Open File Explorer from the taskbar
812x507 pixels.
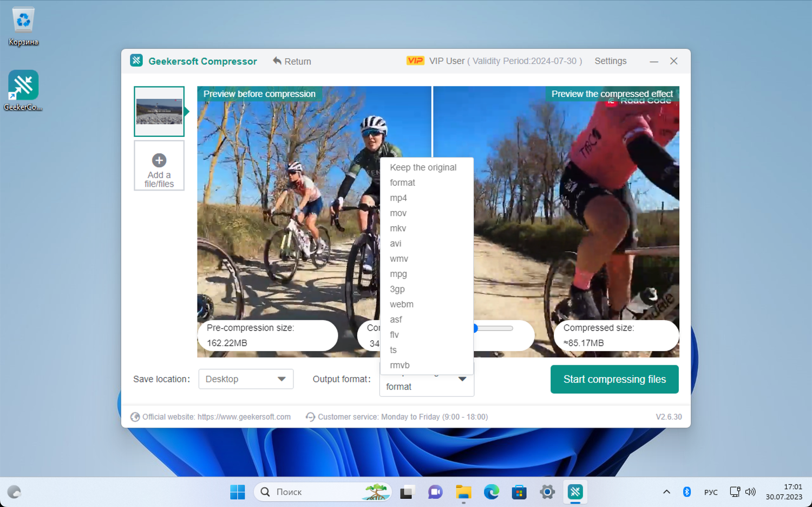[463, 492]
